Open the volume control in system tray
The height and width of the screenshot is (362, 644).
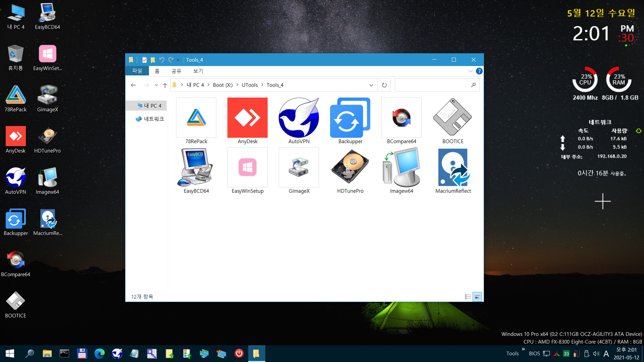(596, 354)
